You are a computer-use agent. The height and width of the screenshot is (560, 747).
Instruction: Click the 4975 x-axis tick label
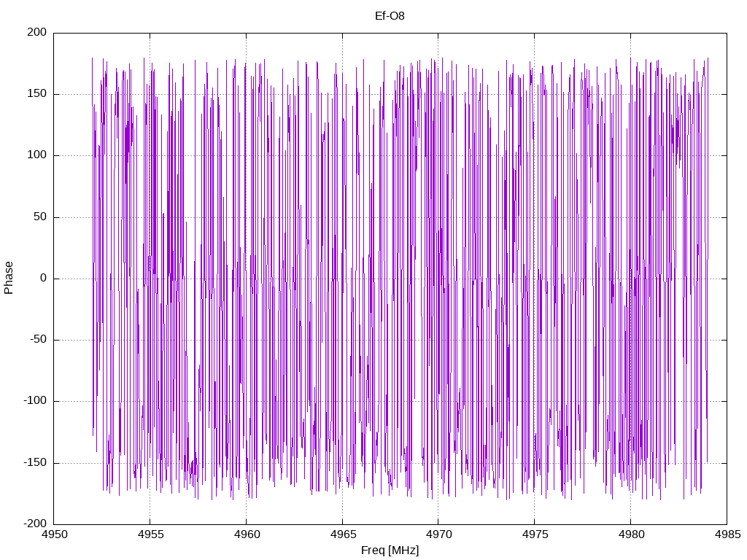tap(535, 534)
